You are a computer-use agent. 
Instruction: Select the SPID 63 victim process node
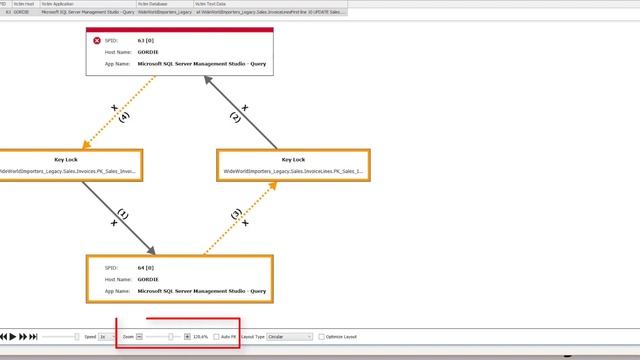click(180, 51)
